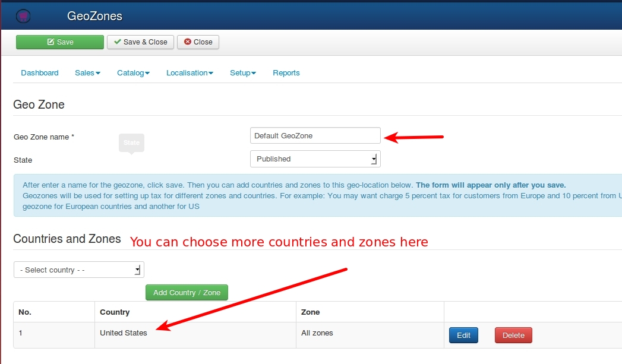Image resolution: width=622 pixels, height=364 pixels.
Task: Click Add Country / Zone button
Action: [187, 293]
